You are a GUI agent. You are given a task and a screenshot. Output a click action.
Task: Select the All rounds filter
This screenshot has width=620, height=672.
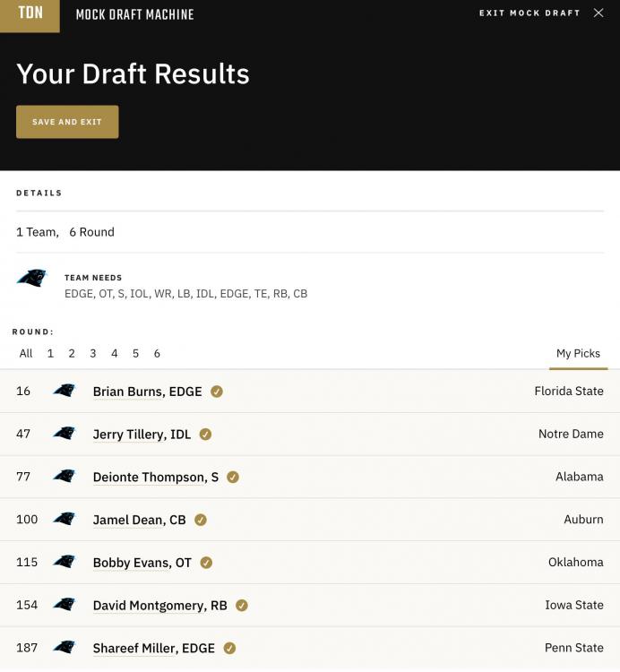click(26, 353)
